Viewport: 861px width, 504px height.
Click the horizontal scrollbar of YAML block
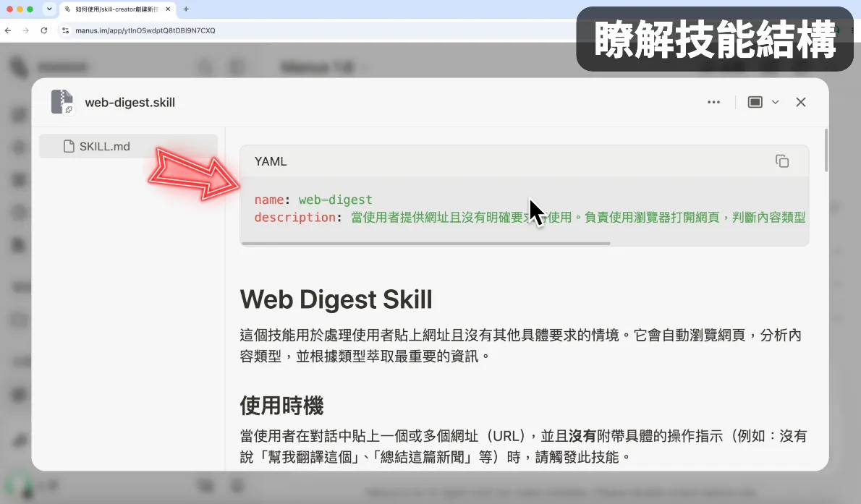pyautogui.click(x=425, y=243)
